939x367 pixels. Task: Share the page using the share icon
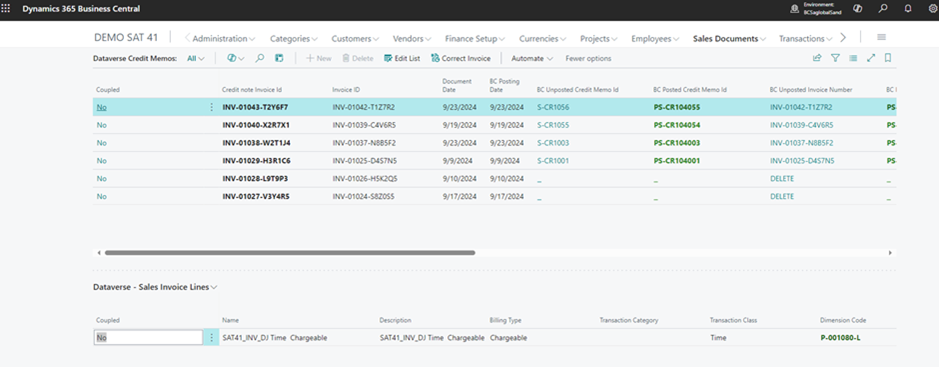tap(817, 58)
